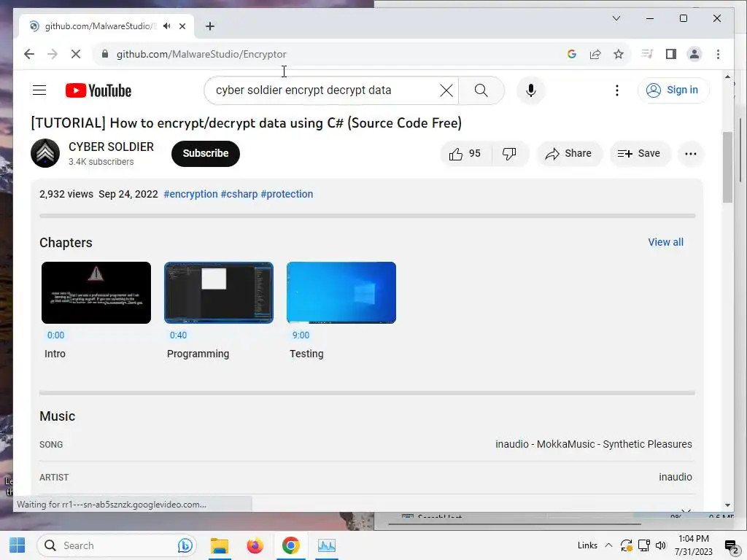Open File Explorer from the taskbar
This screenshot has height=560, width=747.
pos(220,545)
